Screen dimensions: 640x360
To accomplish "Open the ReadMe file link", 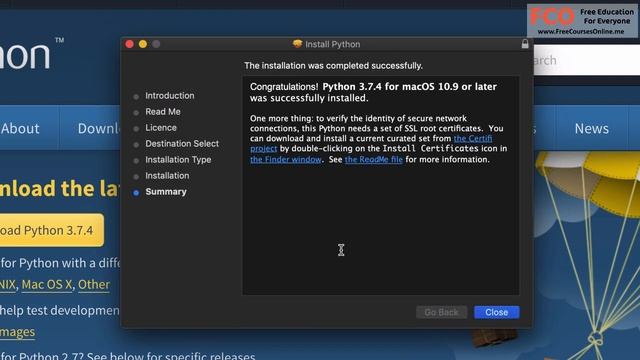I will 373,160.
